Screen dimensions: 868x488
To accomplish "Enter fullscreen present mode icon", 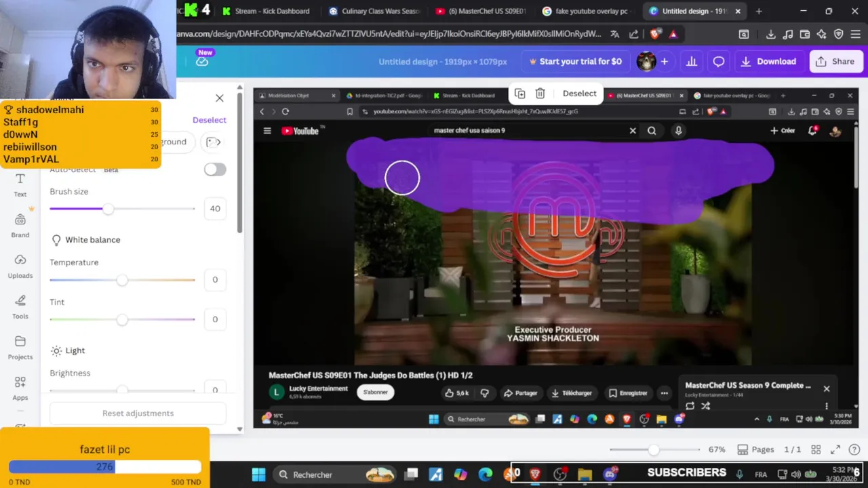I will pos(835,449).
